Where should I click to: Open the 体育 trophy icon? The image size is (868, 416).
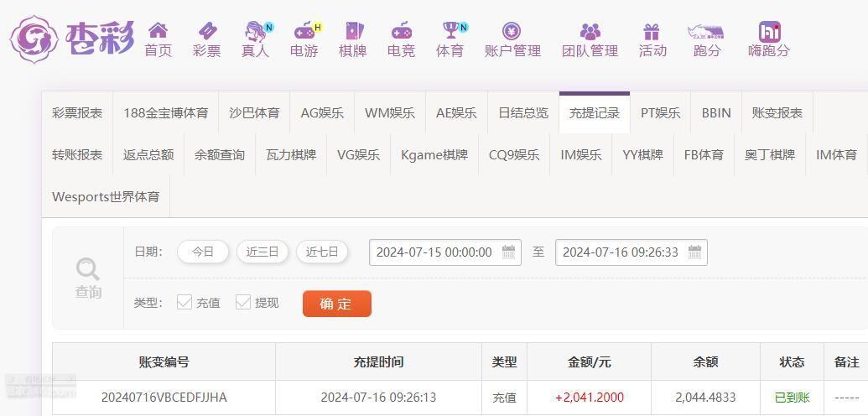(x=450, y=30)
